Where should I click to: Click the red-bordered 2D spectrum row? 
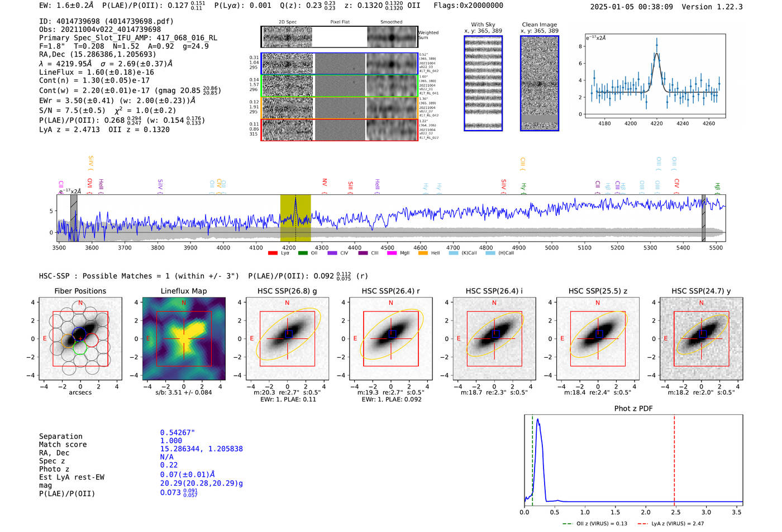click(x=340, y=130)
